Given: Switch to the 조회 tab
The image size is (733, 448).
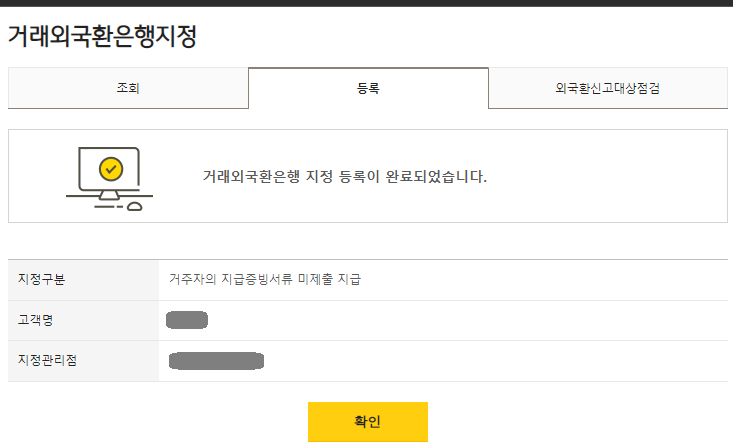Looking at the screenshot, I should [x=128, y=88].
